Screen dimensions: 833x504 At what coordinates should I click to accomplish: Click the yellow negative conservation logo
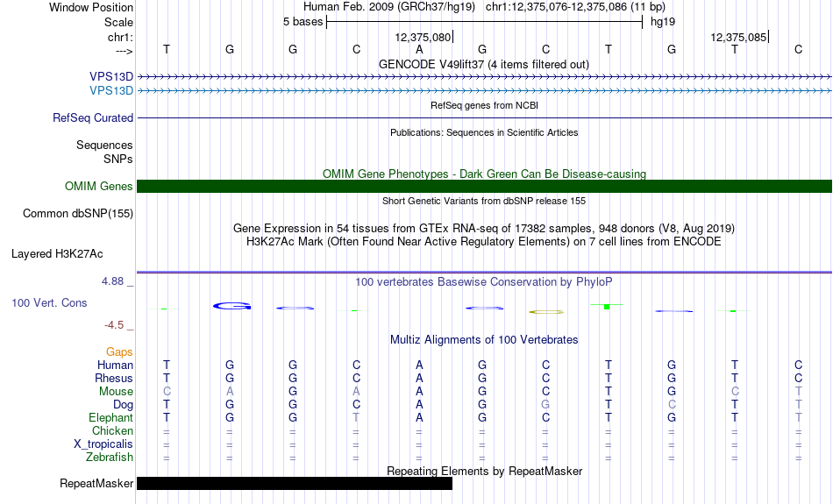pos(546,312)
